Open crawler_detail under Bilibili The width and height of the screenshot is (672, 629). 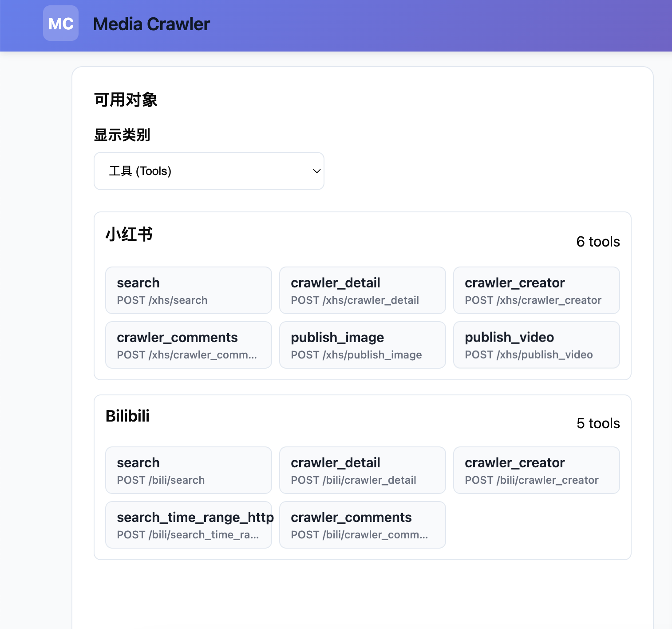[362, 470]
